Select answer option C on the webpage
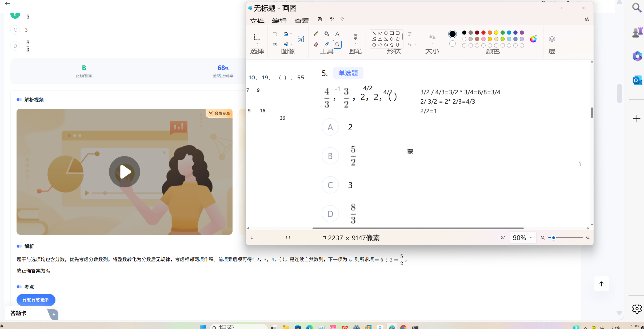Viewport: 644px width, 329px height. tap(15, 30)
